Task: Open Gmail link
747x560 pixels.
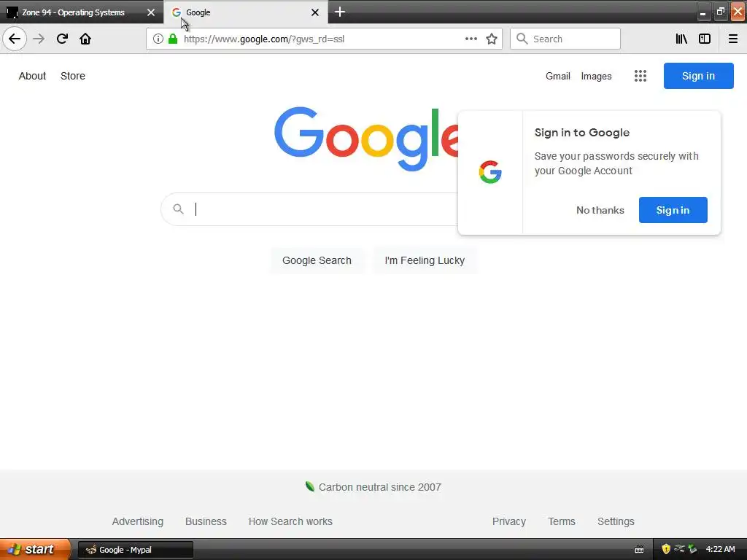Action: tap(558, 76)
